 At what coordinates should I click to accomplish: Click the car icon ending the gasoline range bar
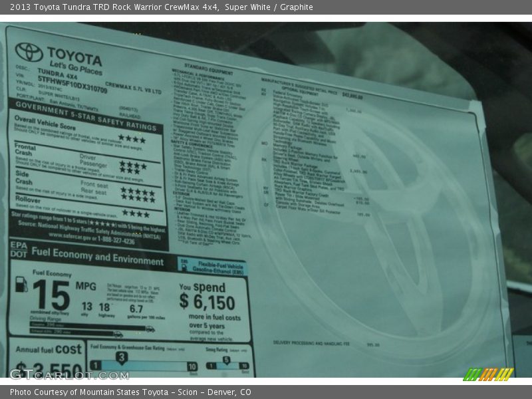(x=150, y=329)
